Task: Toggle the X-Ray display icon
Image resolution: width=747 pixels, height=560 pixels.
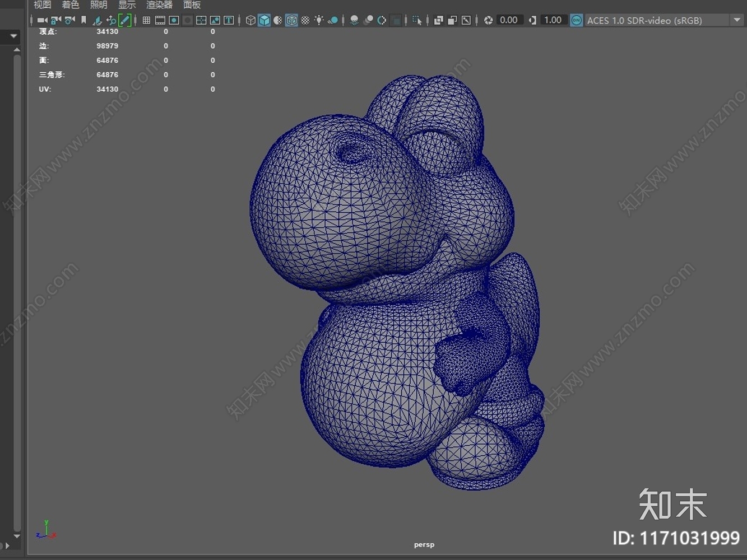Action: click(x=439, y=20)
